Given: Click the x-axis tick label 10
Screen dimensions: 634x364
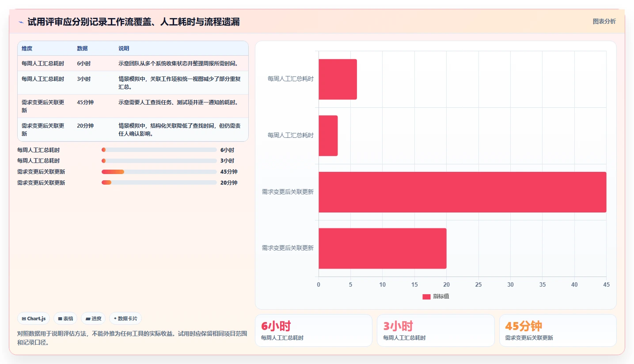Looking at the screenshot, I should (x=383, y=285).
